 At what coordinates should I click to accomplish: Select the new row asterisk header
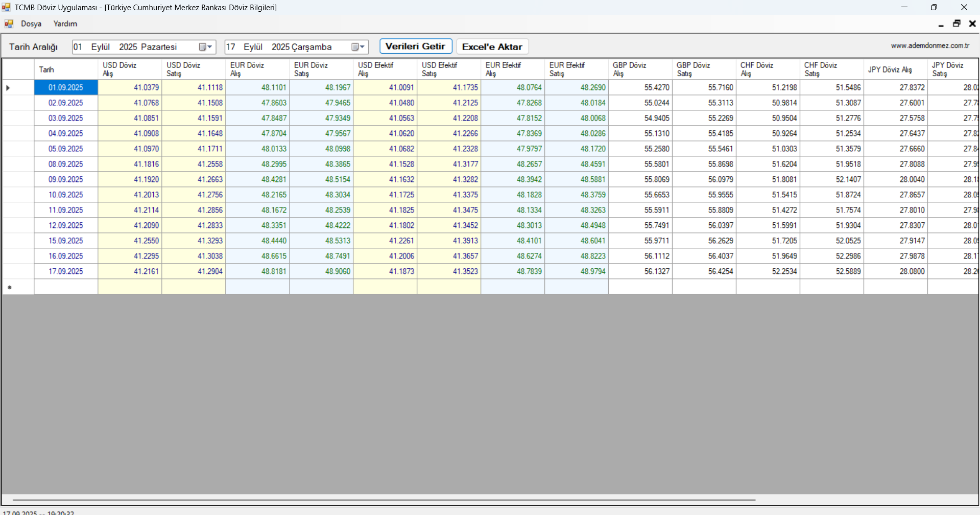pos(18,287)
